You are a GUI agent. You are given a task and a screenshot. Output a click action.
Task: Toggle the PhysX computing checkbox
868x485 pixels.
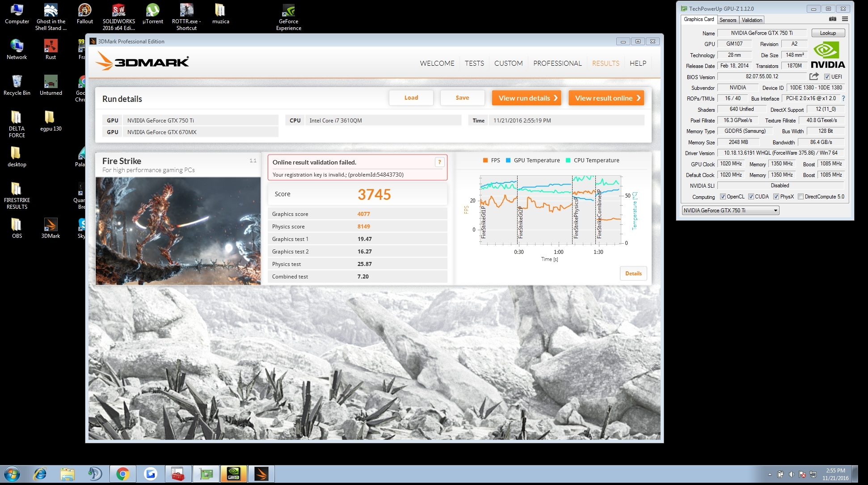776,197
